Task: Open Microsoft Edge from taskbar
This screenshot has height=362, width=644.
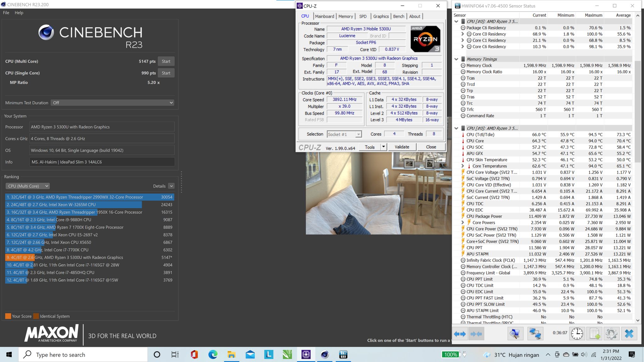Action: pos(213,354)
